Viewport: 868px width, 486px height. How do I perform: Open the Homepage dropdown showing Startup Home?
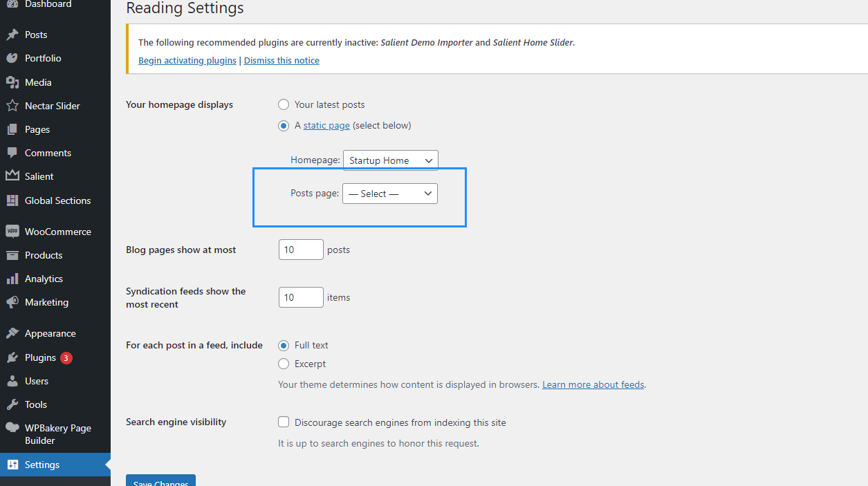click(x=390, y=160)
